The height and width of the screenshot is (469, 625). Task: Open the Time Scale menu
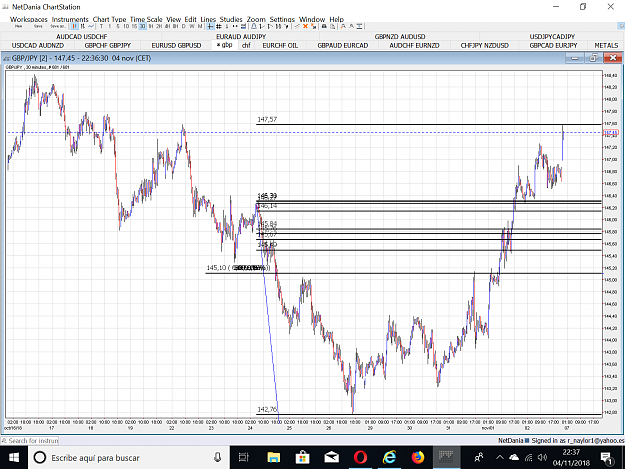pos(146,19)
